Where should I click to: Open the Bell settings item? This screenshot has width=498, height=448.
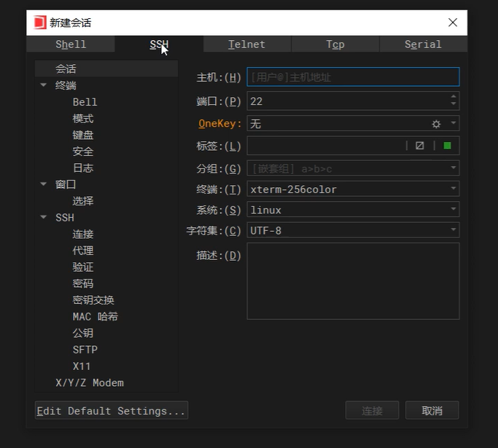click(x=85, y=102)
